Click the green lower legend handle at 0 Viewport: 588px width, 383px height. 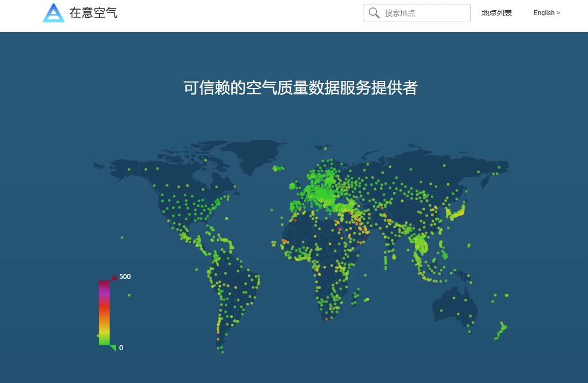(113, 348)
